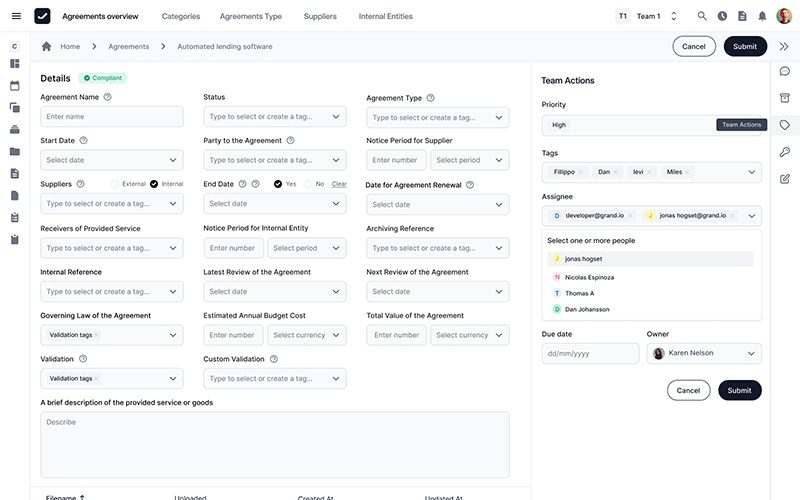
Task: Click Cancel in Team Actions panel
Action: (x=688, y=390)
